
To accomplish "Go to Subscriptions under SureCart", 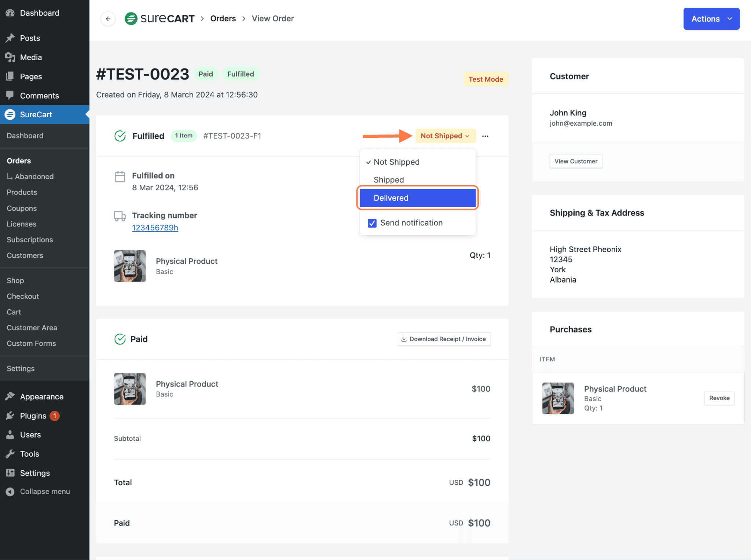I will 30,240.
